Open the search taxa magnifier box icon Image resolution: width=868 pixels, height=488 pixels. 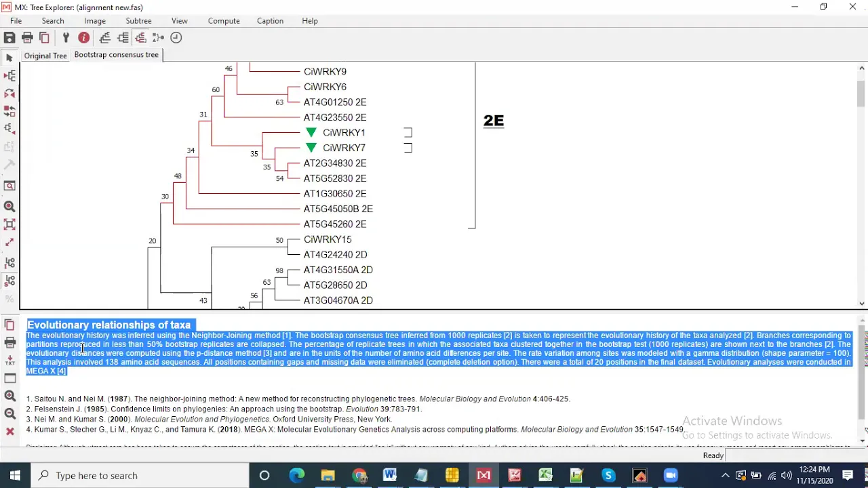[9, 186]
